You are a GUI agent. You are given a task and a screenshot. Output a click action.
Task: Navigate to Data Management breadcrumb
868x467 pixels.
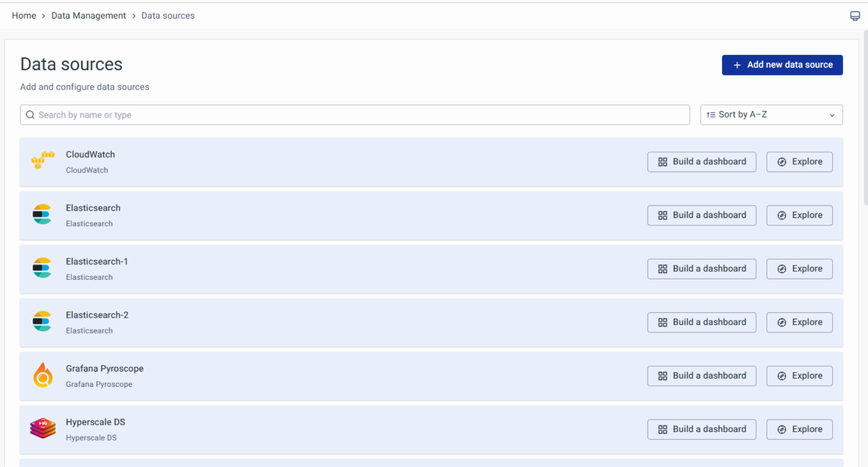point(89,16)
